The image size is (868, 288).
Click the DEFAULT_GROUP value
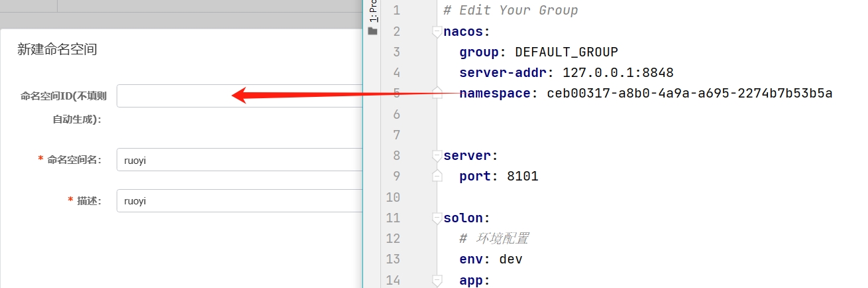pos(567,52)
